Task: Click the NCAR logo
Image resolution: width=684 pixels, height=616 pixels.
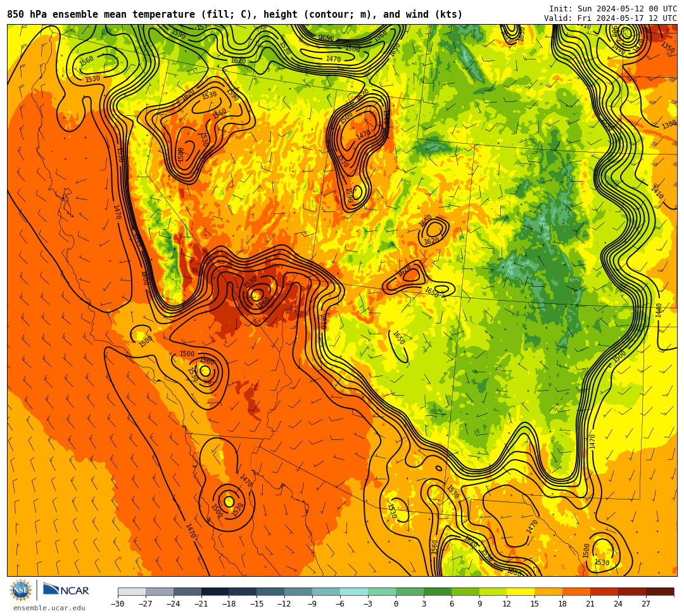Action: pyautogui.click(x=66, y=590)
